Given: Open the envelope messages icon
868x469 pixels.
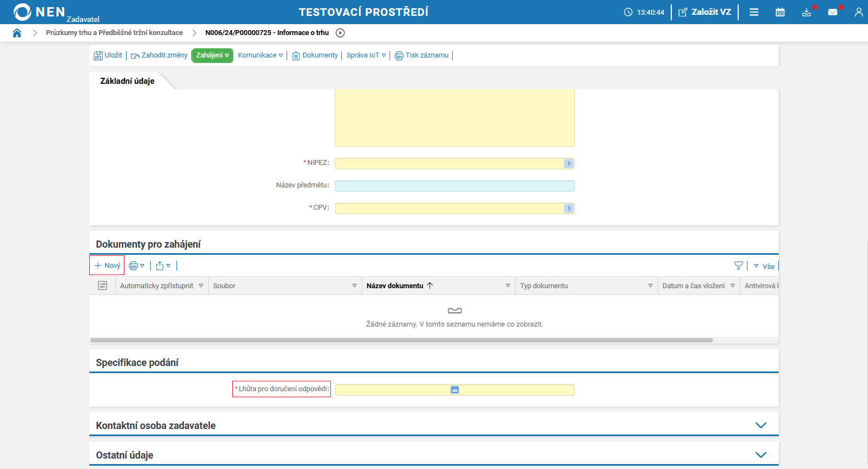Looking at the screenshot, I should [x=832, y=12].
